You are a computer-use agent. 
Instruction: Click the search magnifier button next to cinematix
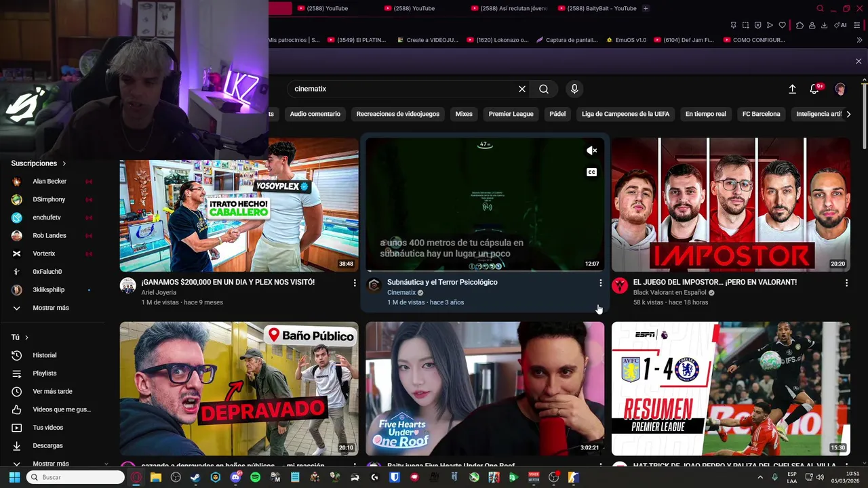pos(544,89)
